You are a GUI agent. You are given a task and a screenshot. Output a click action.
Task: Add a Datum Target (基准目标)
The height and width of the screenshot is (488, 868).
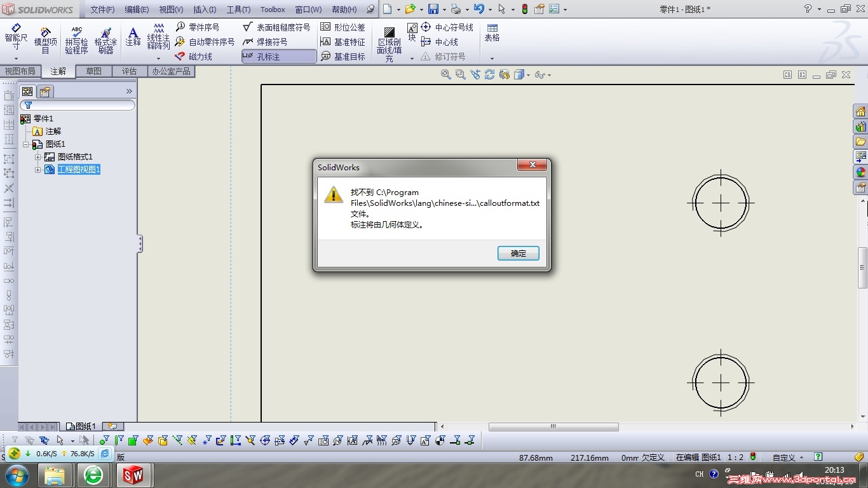(x=342, y=57)
